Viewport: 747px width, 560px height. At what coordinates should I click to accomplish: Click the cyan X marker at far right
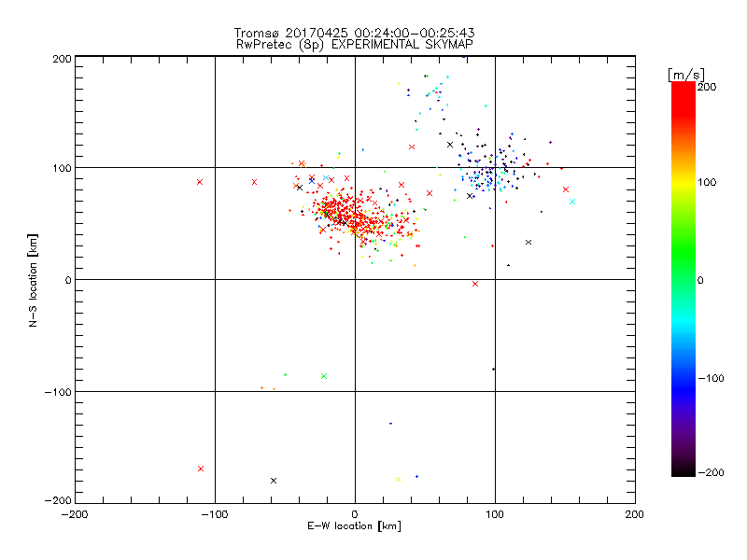572,202
